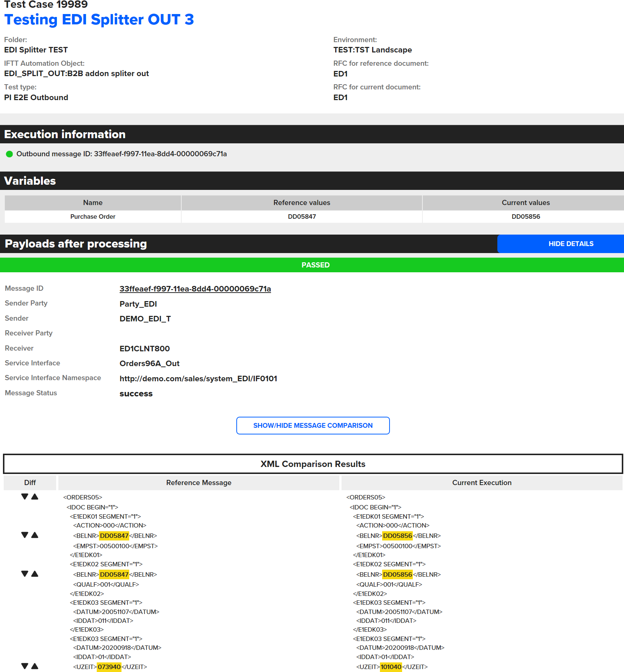
Task: Click the down arrow in the Diff header row beside ORDERS05
Action: click(x=25, y=497)
